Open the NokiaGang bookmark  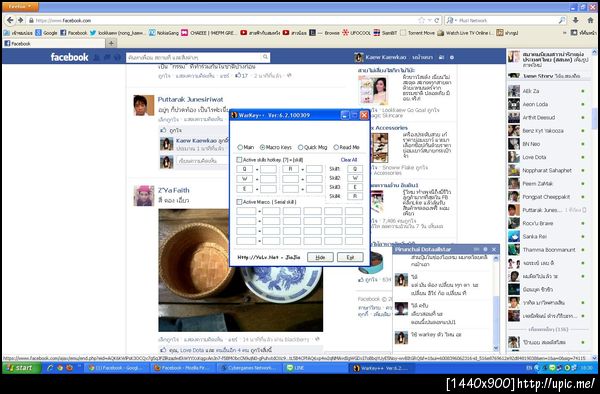pyautogui.click(x=164, y=33)
